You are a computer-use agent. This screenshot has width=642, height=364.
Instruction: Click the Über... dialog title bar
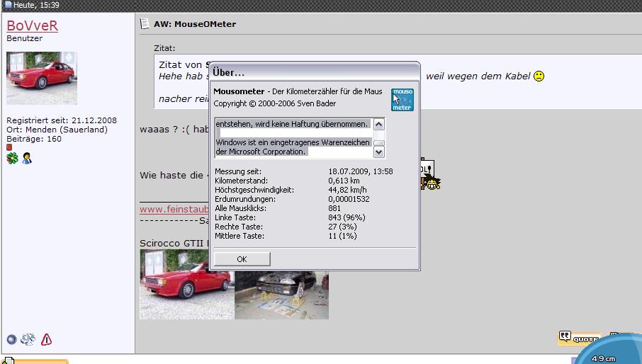coord(315,72)
